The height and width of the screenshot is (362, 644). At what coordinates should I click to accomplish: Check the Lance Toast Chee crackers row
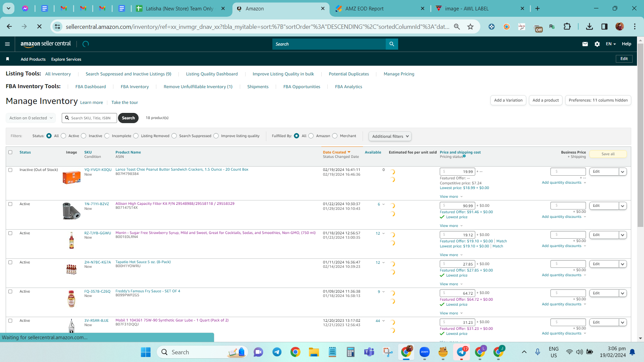coord(10,170)
